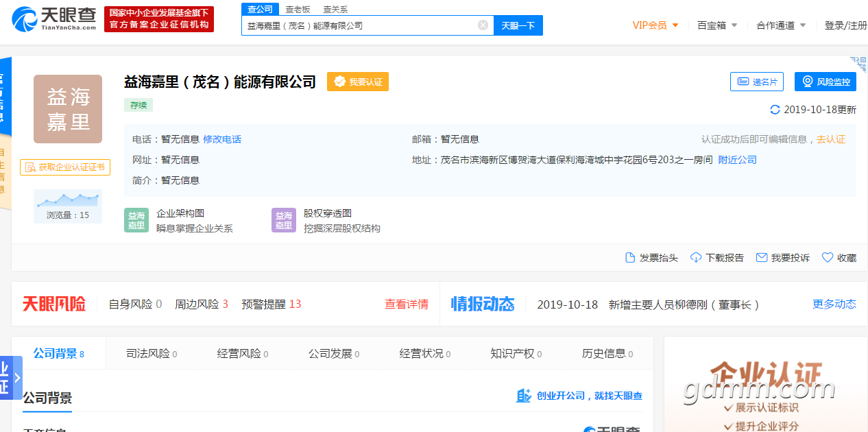Click the 我要投诉 complaint envelope icon
The height and width of the screenshot is (432, 868).
[761, 258]
